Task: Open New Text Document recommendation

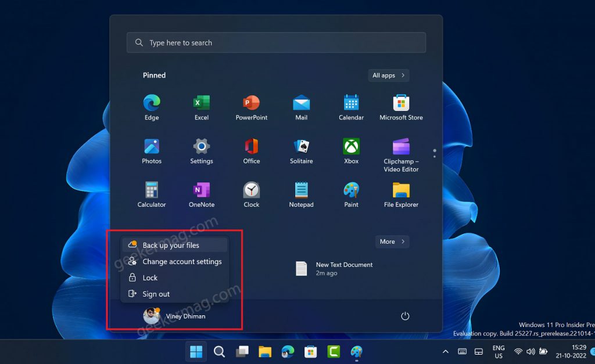Action: (334, 268)
